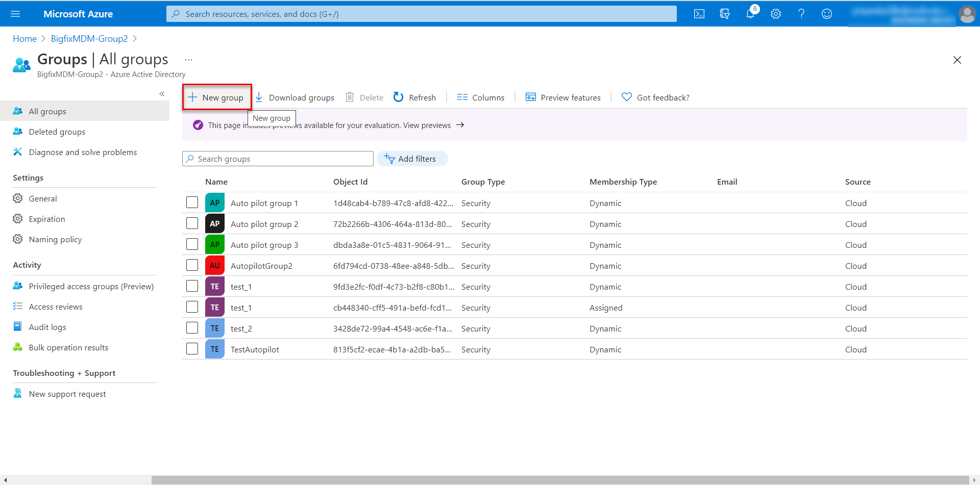Click the portal search bar
This screenshot has width=980, height=485.
click(x=422, y=14)
